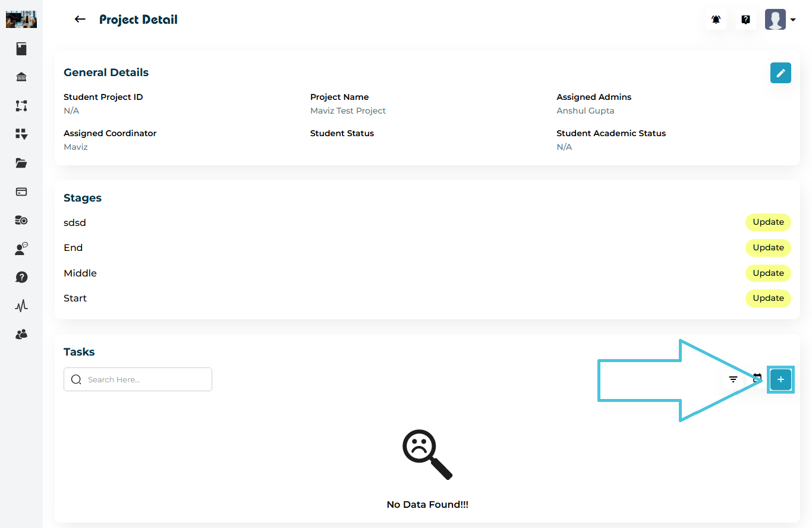Select the workflow nodes sidebar icon
This screenshot has width=812, height=528.
pyautogui.click(x=21, y=106)
